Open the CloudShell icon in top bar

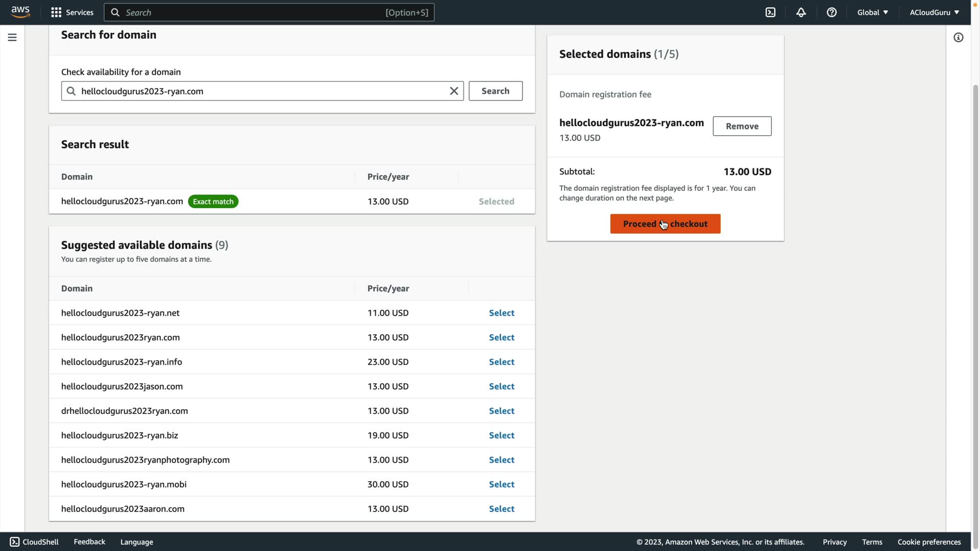[770, 12]
